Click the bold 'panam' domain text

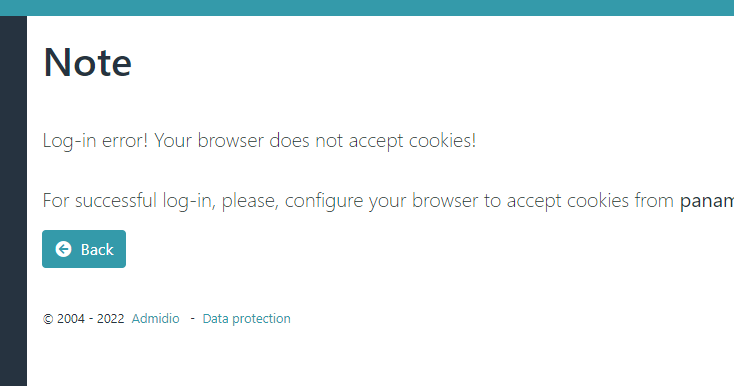coord(707,201)
